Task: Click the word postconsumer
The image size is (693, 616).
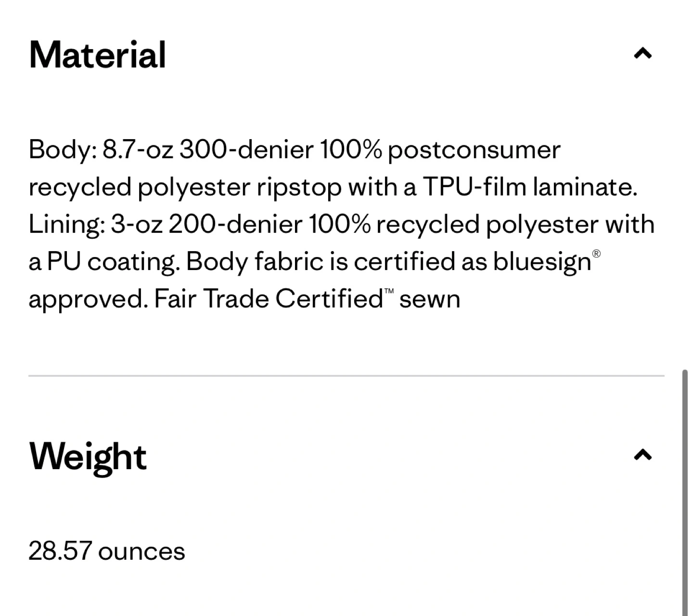Action: coord(474,150)
